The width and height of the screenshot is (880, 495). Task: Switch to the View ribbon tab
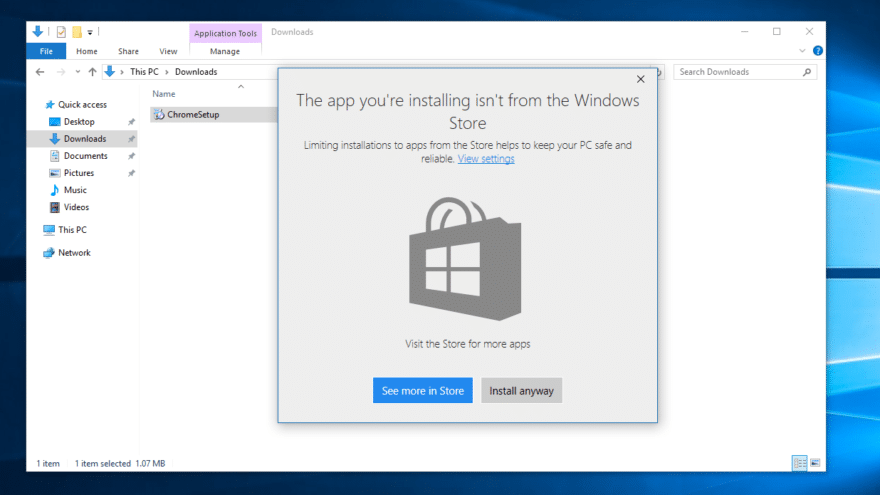point(168,51)
